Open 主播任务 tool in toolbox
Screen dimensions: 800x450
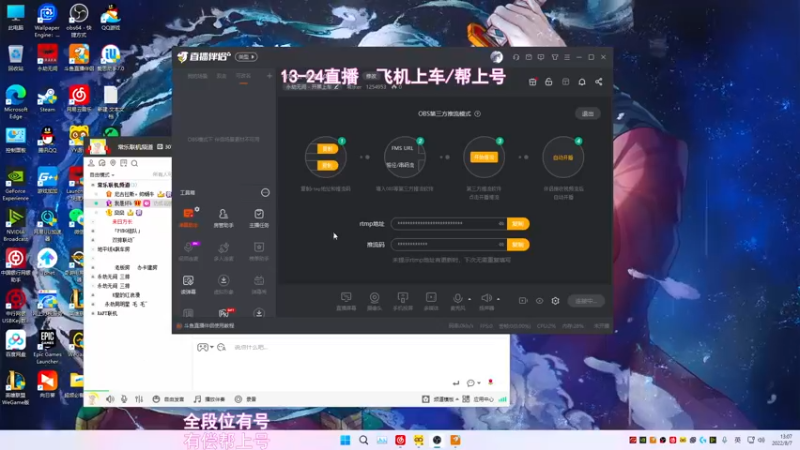[x=259, y=218]
